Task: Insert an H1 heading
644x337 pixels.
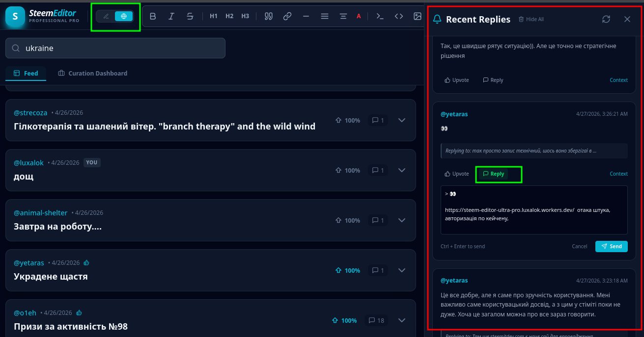Action: [x=214, y=16]
